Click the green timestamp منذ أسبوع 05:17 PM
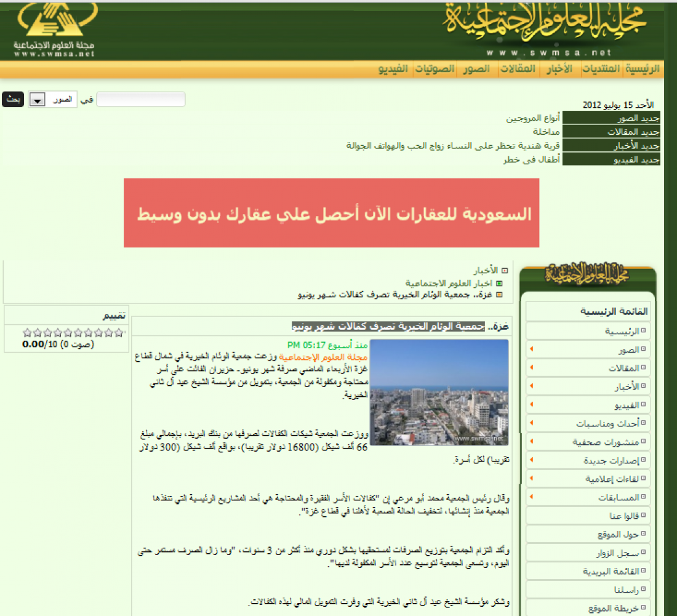 point(327,345)
